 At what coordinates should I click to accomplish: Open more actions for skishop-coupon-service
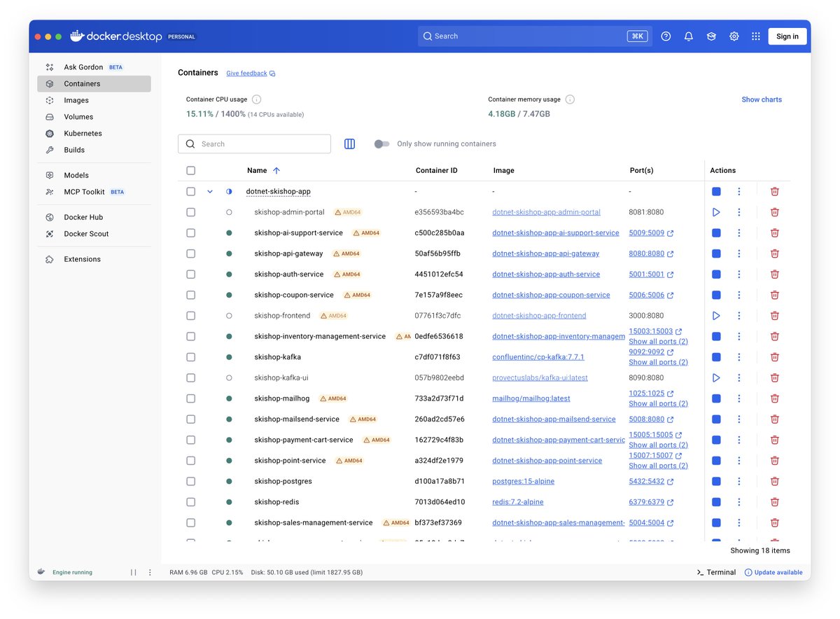click(739, 295)
